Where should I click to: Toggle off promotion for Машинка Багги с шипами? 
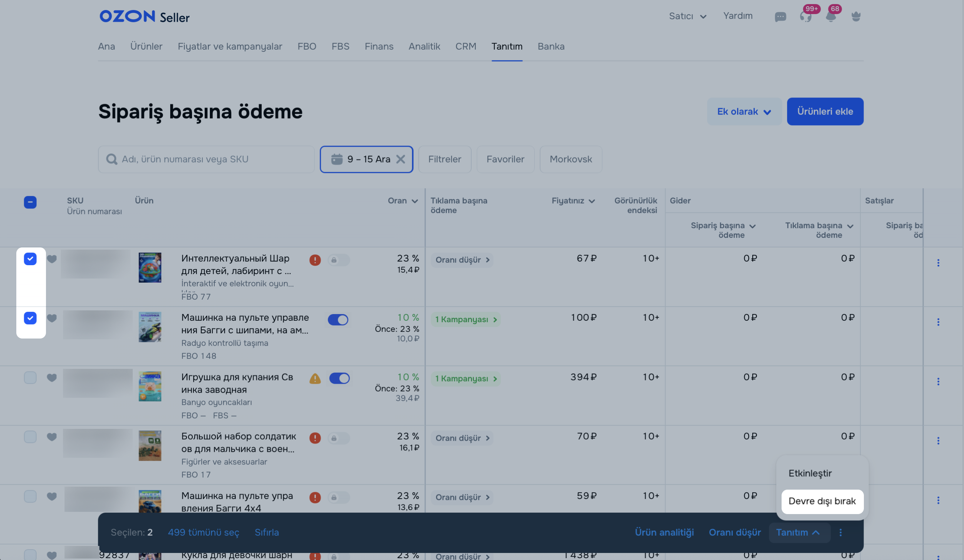pos(338,320)
